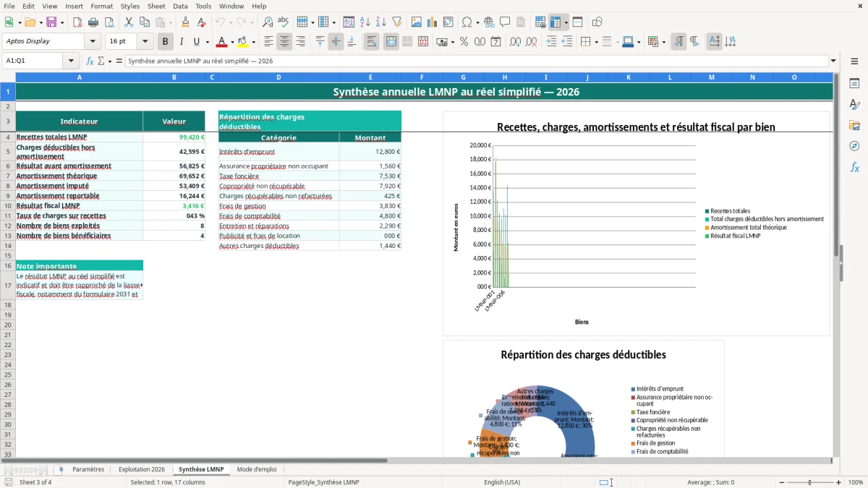Image resolution: width=868 pixels, height=488 pixels.
Task: Switch to Exploitation 2026 sheet tab
Action: 142,470
